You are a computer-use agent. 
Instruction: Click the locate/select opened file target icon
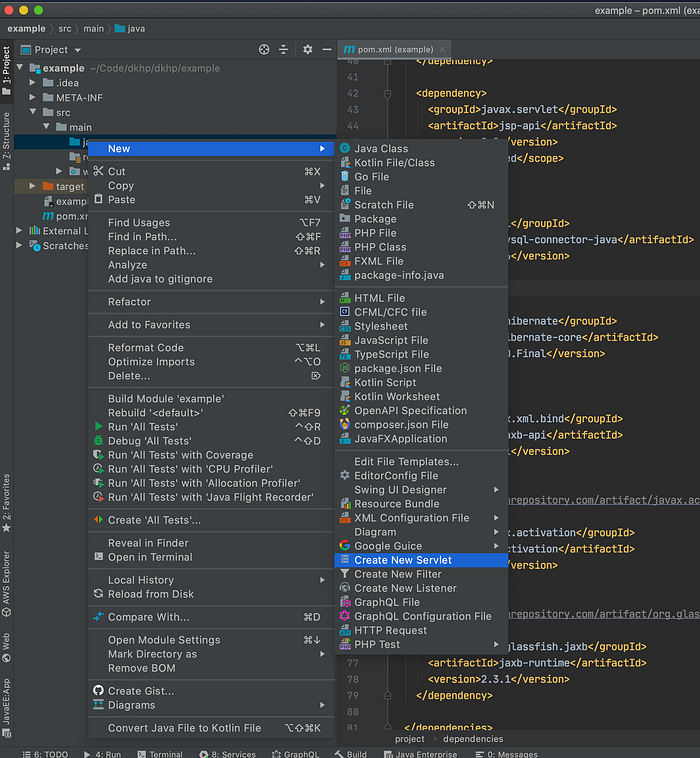pyautogui.click(x=264, y=49)
